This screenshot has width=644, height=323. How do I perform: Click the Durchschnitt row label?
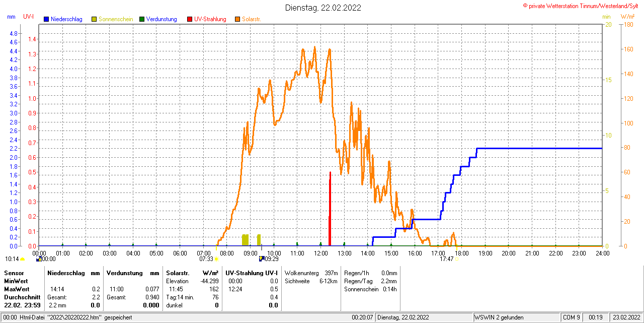(22, 297)
